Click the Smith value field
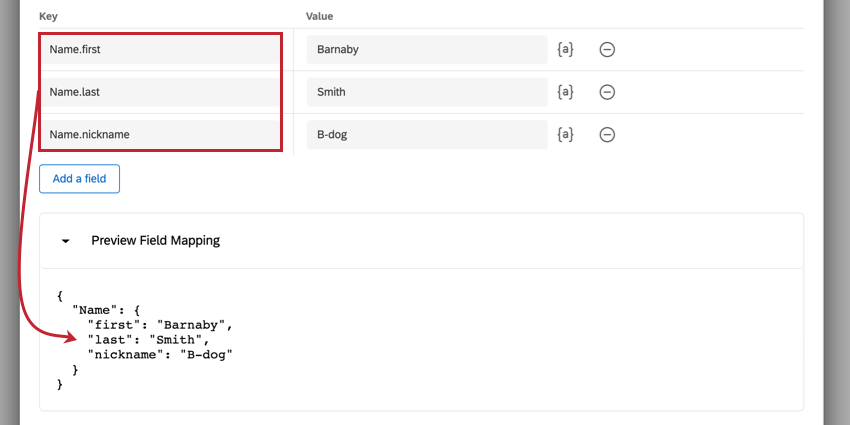 click(427, 92)
